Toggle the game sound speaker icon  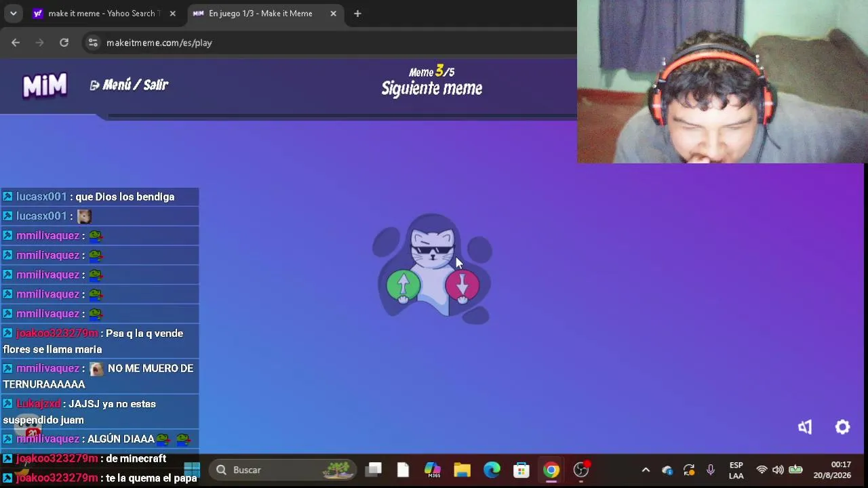tap(805, 427)
